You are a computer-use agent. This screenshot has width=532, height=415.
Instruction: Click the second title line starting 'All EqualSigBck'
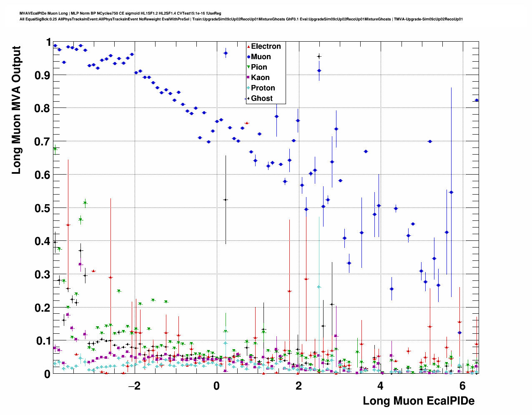pos(241,19)
